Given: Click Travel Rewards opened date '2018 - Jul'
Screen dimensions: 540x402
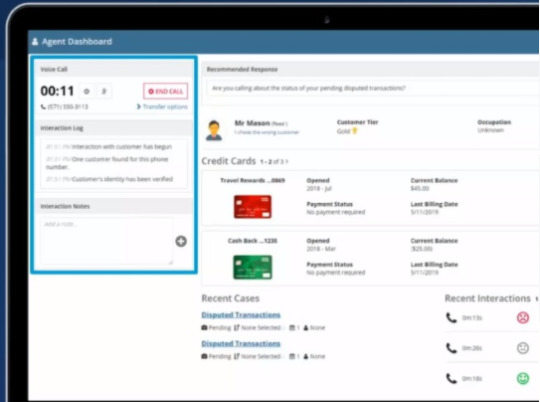Looking at the screenshot, I should tap(319, 188).
